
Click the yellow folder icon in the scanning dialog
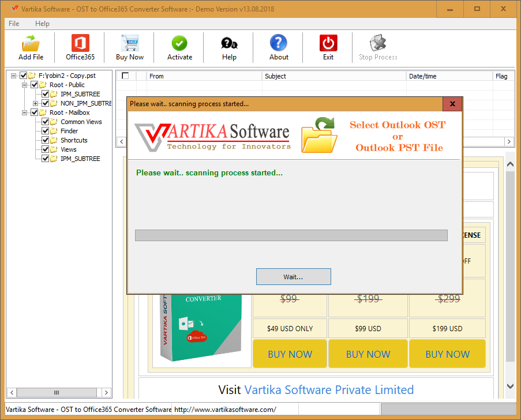319,135
